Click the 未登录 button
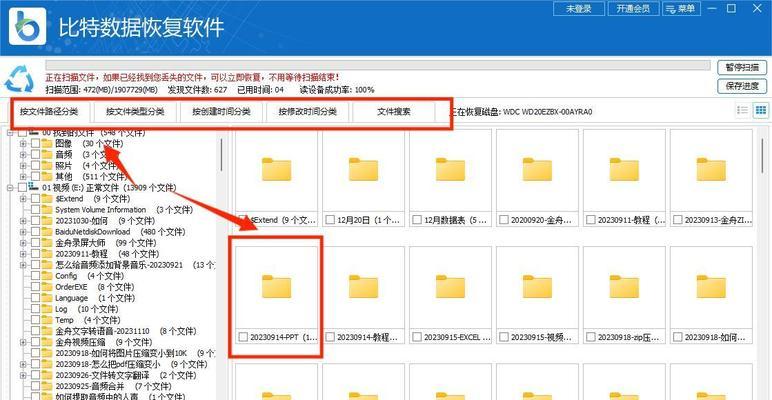The height and width of the screenshot is (400, 772). point(579,8)
